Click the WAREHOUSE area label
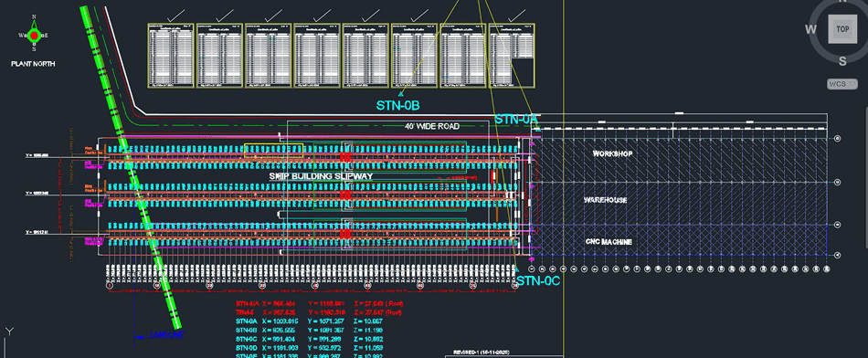The height and width of the screenshot is (358, 868). [x=605, y=200]
